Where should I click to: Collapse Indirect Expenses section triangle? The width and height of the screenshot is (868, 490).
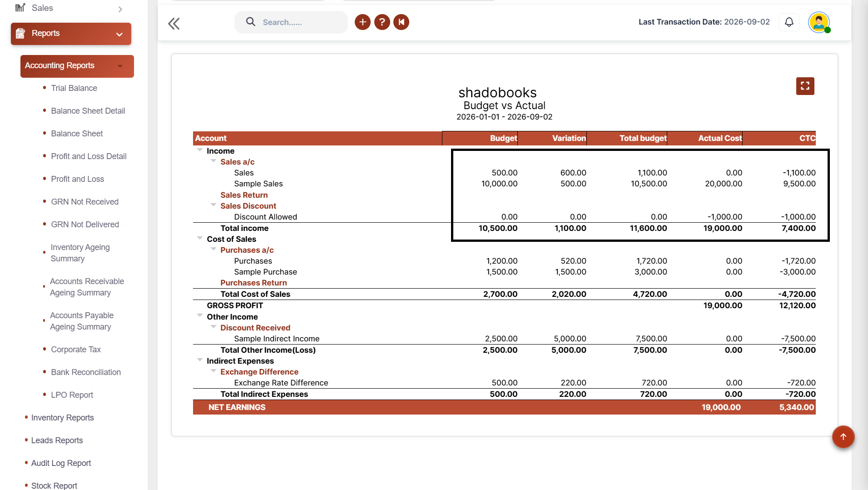200,360
